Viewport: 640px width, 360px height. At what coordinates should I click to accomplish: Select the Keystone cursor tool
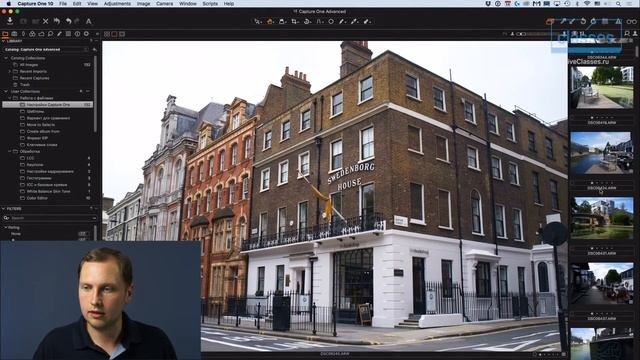[319, 21]
